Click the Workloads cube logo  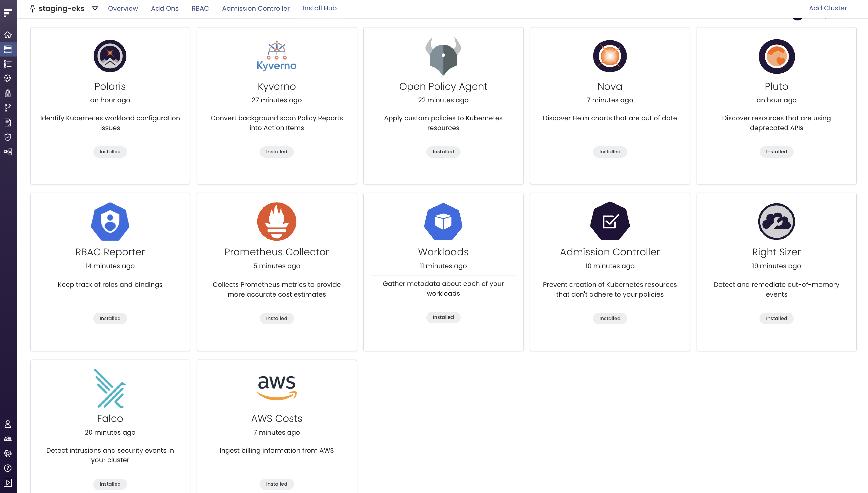[x=443, y=221]
